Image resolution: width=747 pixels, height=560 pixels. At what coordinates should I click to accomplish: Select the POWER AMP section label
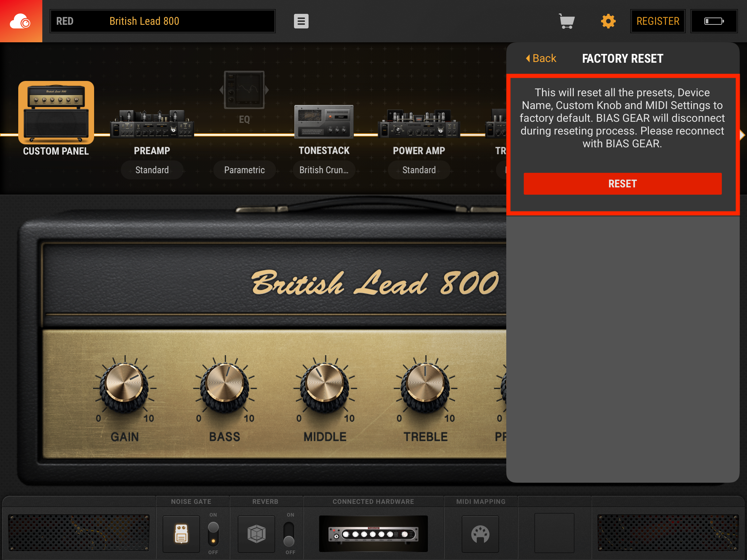pos(419,151)
